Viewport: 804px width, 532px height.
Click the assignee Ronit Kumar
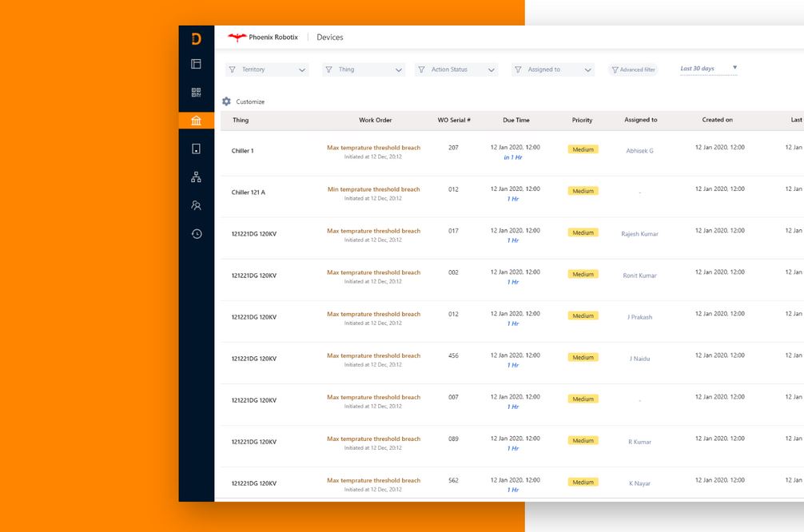pyautogui.click(x=640, y=276)
